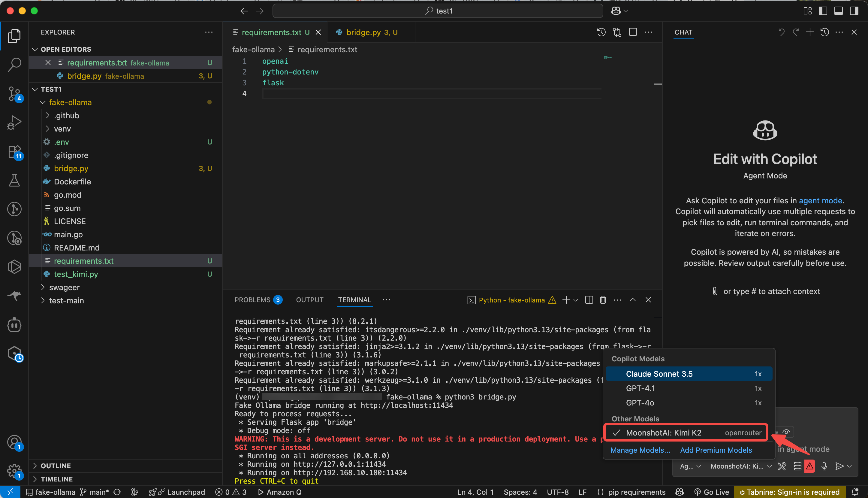This screenshot has width=868, height=498.
Task: Click Go Live in the status bar
Action: pyautogui.click(x=712, y=492)
